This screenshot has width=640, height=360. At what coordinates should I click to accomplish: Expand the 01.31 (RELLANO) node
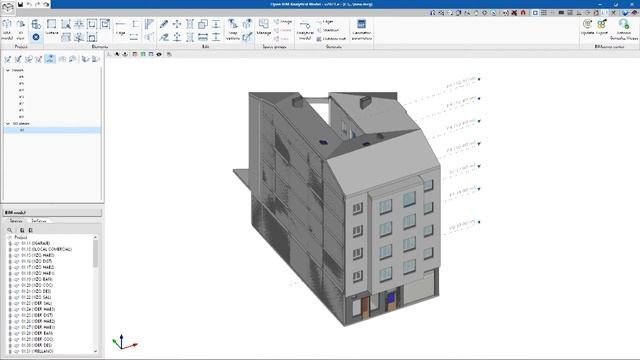tap(10, 351)
